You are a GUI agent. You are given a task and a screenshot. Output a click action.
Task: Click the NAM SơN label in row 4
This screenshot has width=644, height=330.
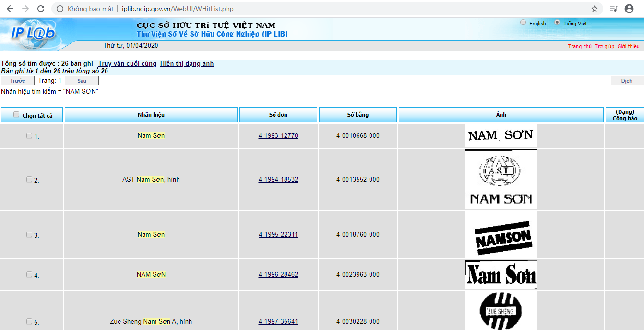coord(151,274)
